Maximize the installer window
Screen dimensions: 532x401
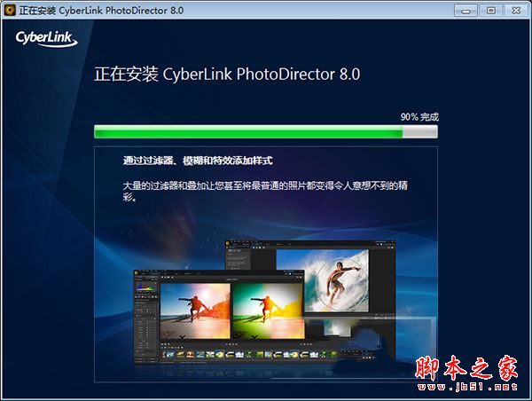tap(490, 11)
